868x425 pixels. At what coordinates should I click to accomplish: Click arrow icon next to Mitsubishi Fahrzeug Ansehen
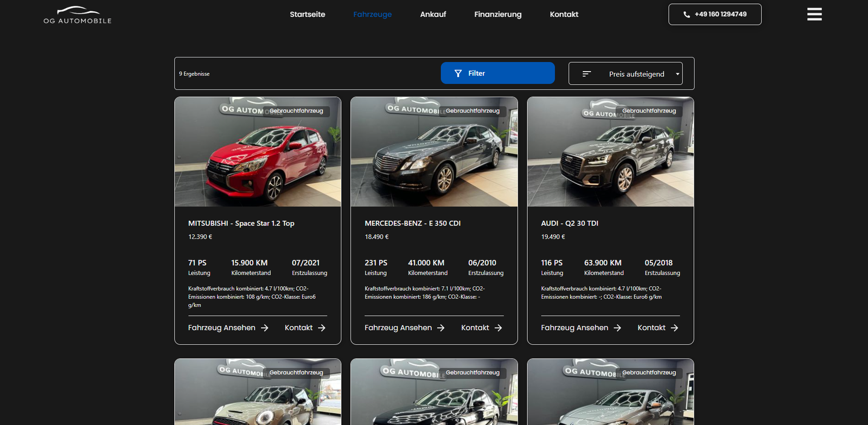(x=265, y=328)
